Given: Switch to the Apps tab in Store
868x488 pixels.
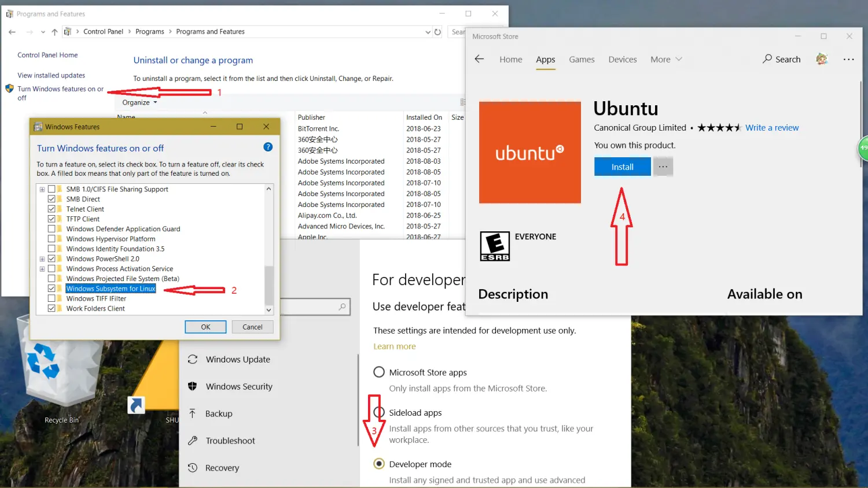Looking at the screenshot, I should (546, 59).
